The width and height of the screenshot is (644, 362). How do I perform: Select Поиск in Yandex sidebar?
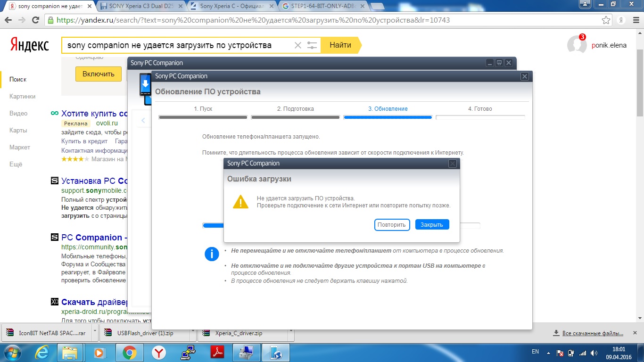coord(18,80)
